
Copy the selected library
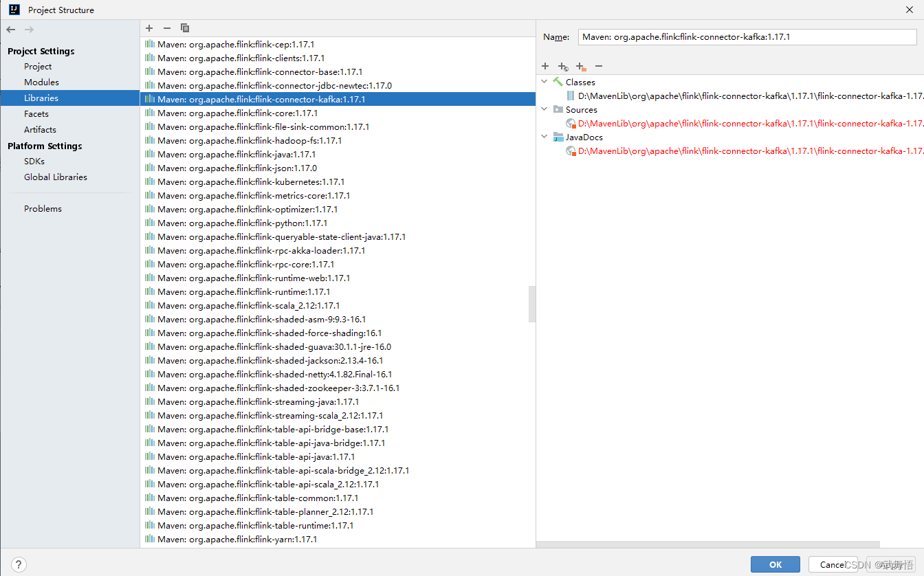185,28
